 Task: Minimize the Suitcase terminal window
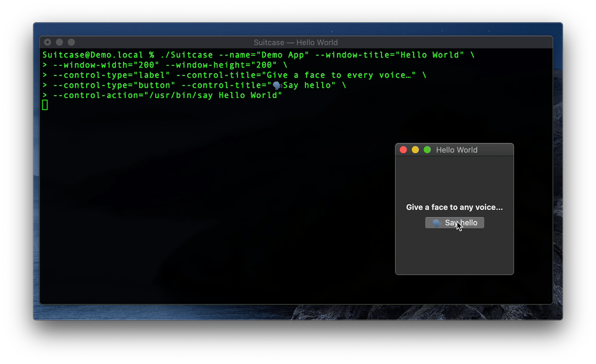tap(59, 42)
